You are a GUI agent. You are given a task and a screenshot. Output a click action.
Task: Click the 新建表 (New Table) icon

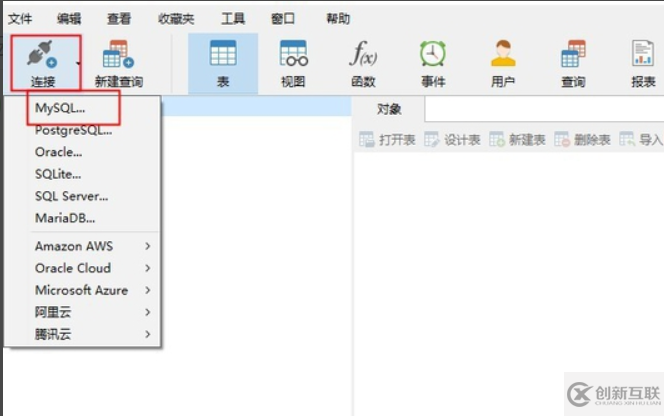(x=497, y=139)
